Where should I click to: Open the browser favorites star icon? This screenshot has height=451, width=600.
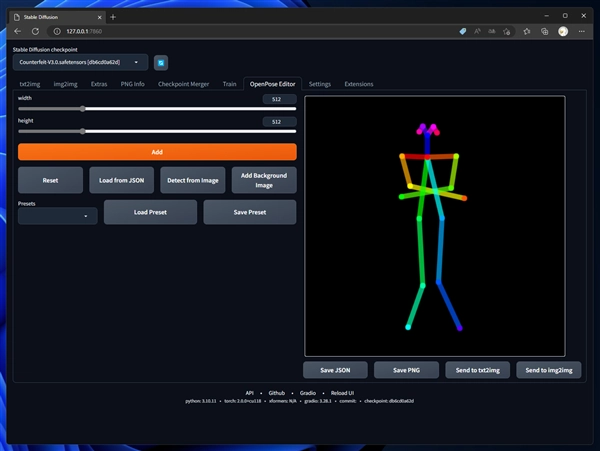tap(527, 32)
